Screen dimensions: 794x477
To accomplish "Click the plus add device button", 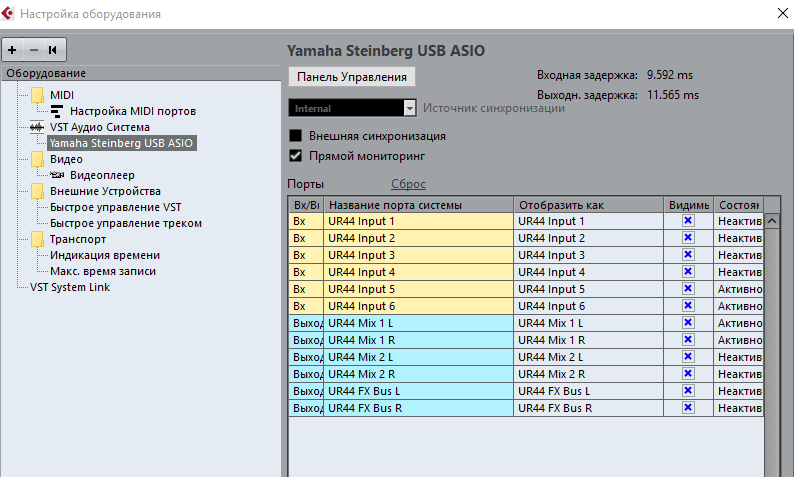I will point(12,50).
